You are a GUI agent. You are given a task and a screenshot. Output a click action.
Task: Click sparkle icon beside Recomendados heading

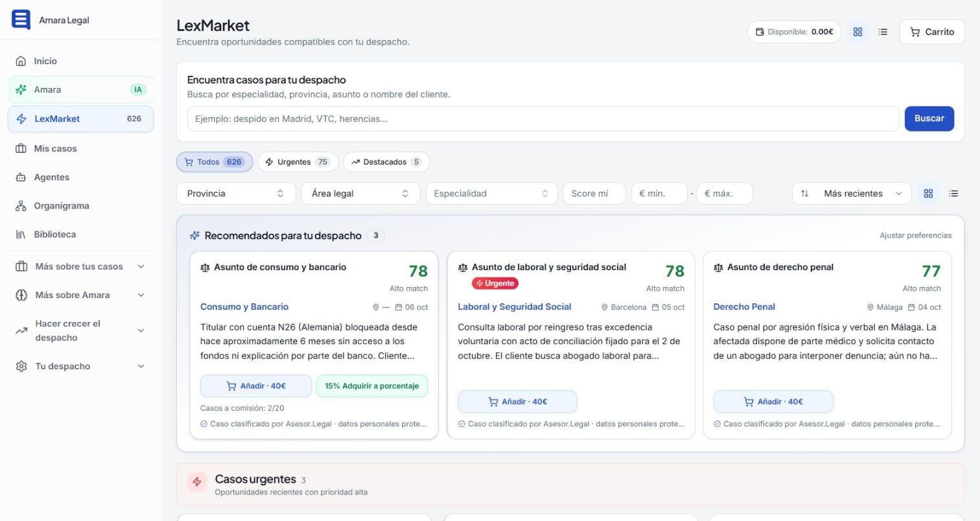(194, 235)
